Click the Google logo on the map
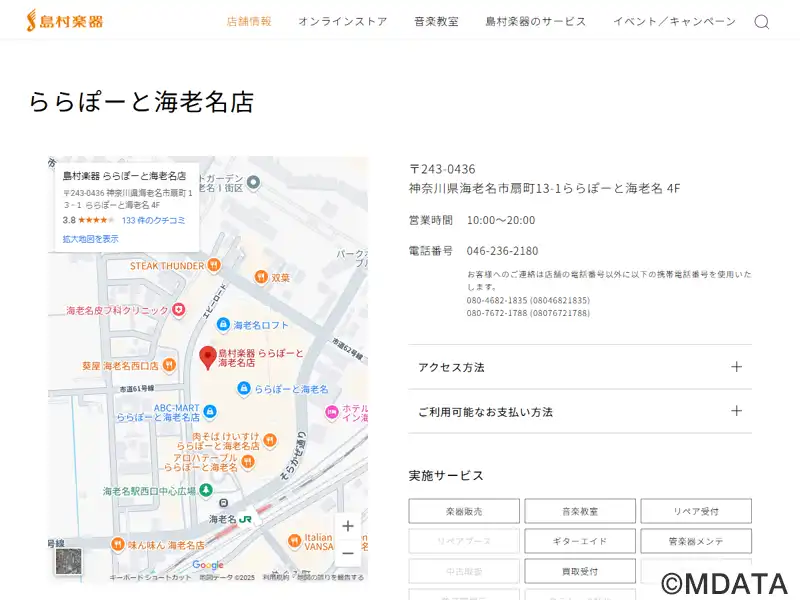Screen dimensions: 800x600 coord(208,565)
